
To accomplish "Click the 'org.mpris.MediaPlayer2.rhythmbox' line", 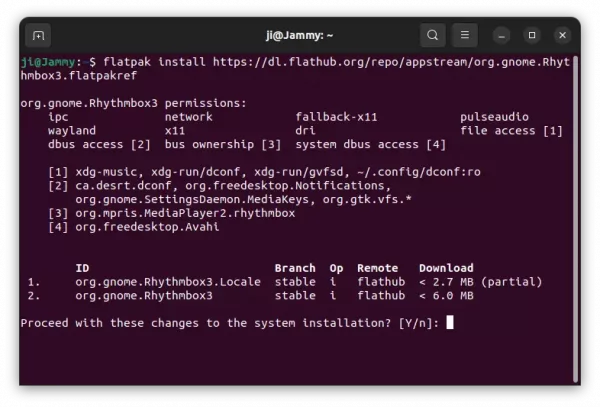I will pos(172,213).
